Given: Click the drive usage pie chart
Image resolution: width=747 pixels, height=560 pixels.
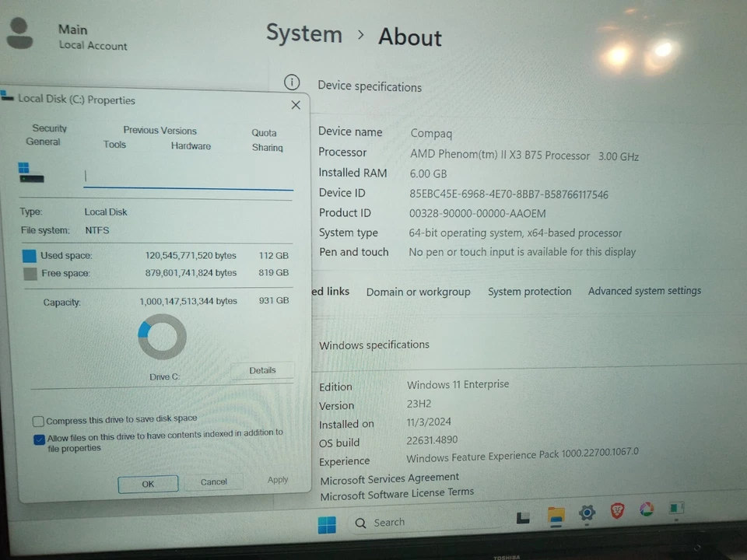Looking at the screenshot, I should 162,336.
